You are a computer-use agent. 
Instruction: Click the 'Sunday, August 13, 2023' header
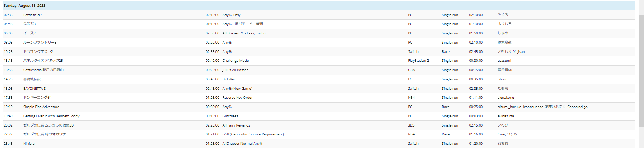click(319, 6)
